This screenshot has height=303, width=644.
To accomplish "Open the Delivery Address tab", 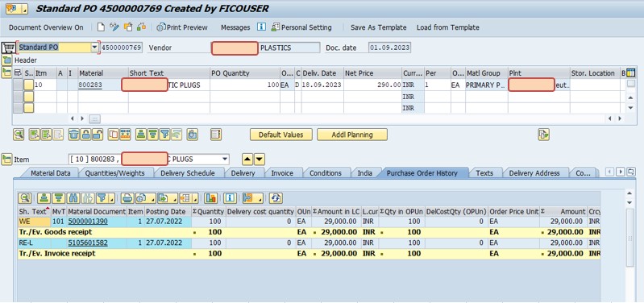I will click(x=534, y=173).
